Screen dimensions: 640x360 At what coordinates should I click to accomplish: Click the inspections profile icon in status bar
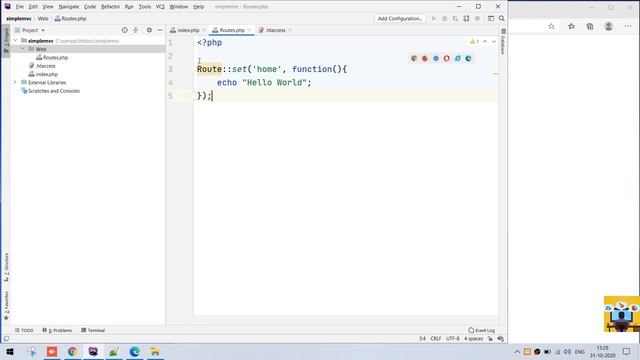(x=500, y=339)
